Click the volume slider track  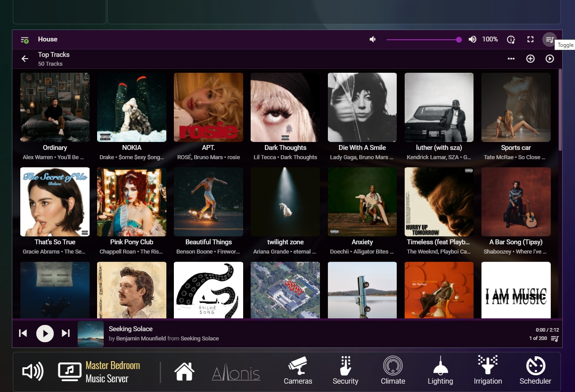[x=423, y=40]
